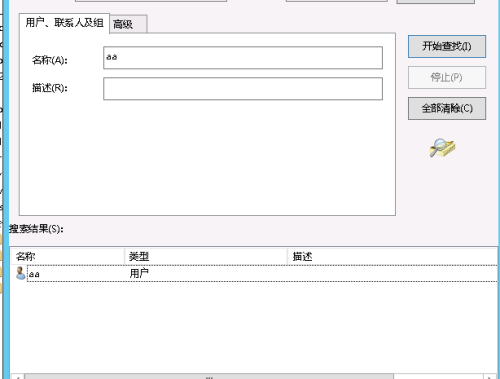Sort results by 描述 column header
Viewport: 500px width, 379px height.
click(x=393, y=256)
